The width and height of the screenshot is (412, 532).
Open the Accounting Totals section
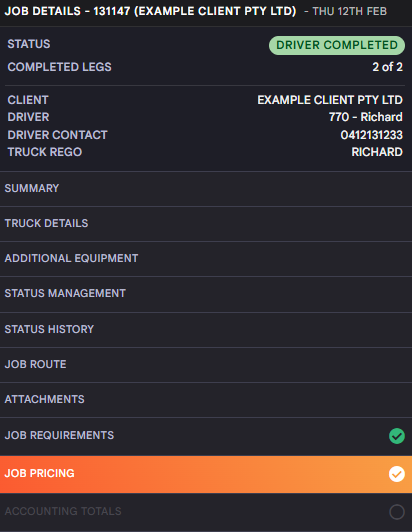point(206,512)
